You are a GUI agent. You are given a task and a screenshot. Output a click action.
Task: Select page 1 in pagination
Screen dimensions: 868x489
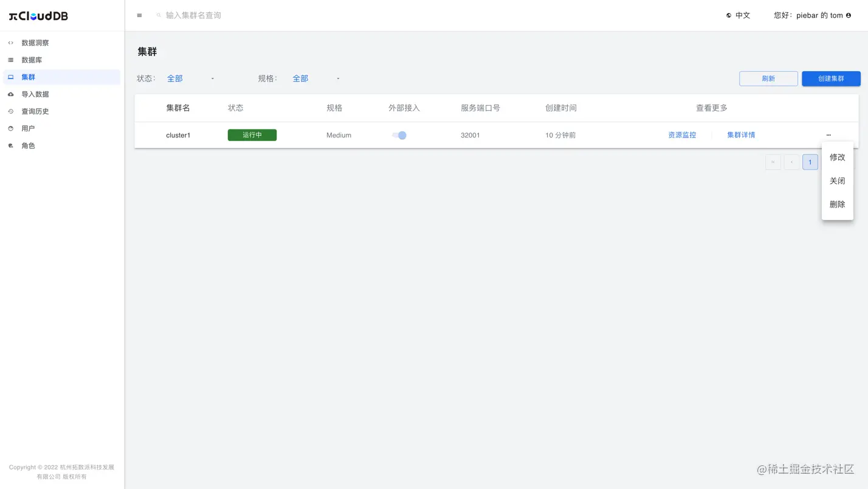click(x=810, y=162)
